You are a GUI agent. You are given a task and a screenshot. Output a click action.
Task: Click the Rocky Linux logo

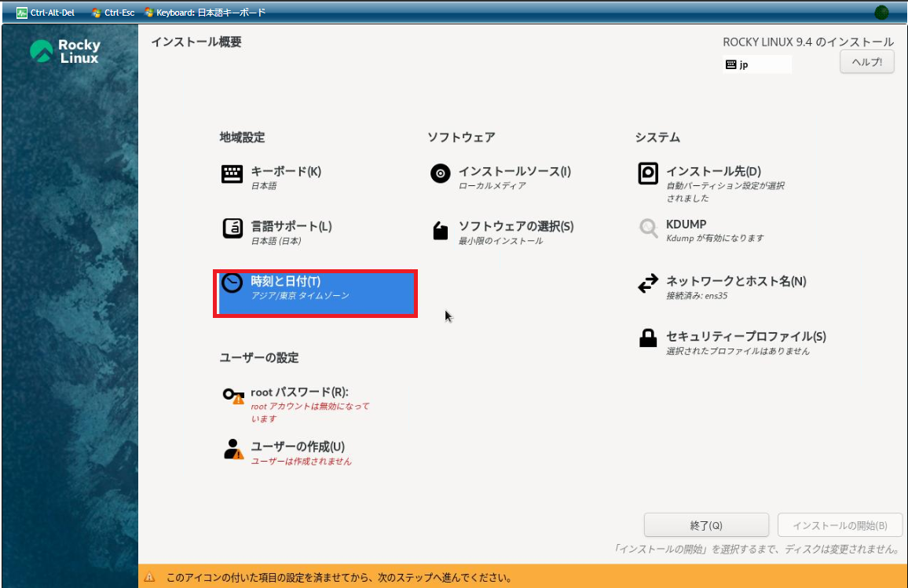65,52
